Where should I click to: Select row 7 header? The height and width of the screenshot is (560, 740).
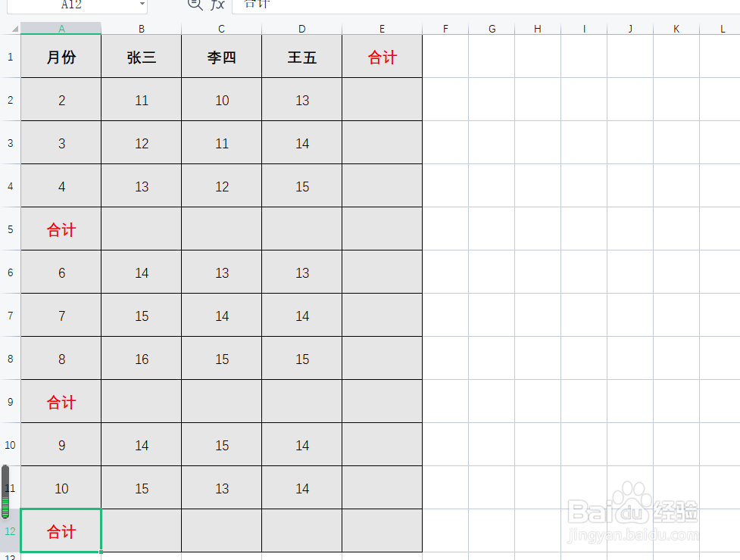click(10, 316)
